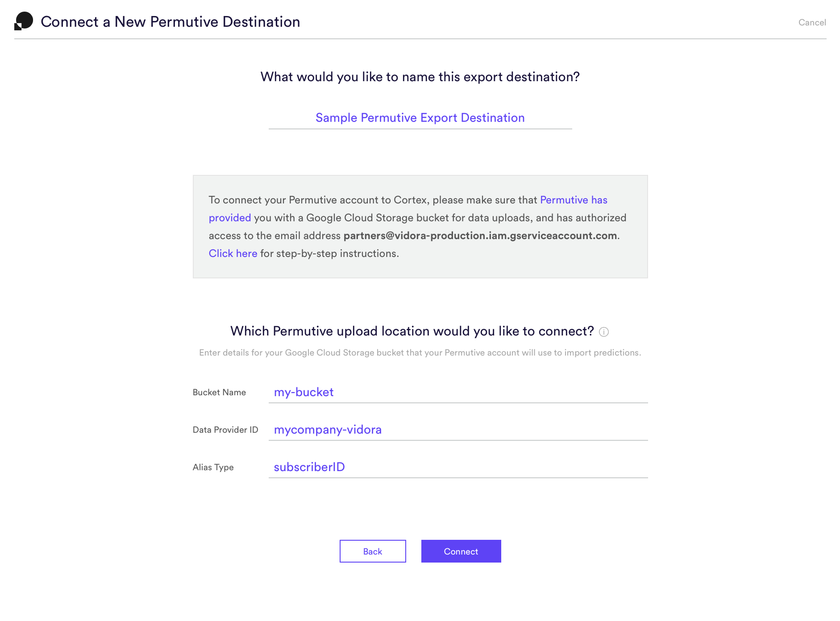This screenshot has height=621, width=840.
Task: Click the 'my-bucket' text value
Action: pos(304,392)
